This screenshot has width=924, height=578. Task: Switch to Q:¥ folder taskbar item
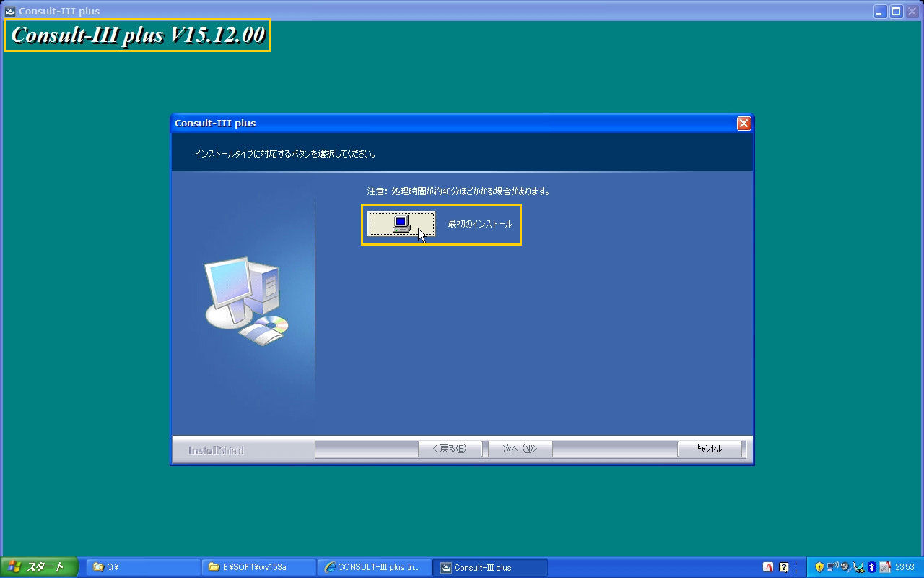tap(144, 567)
